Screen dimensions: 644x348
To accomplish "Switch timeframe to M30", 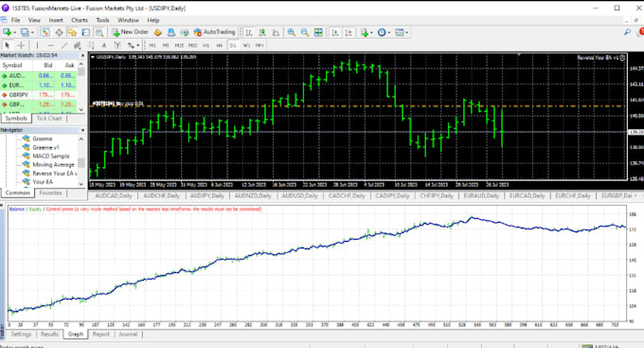I will coord(192,46).
